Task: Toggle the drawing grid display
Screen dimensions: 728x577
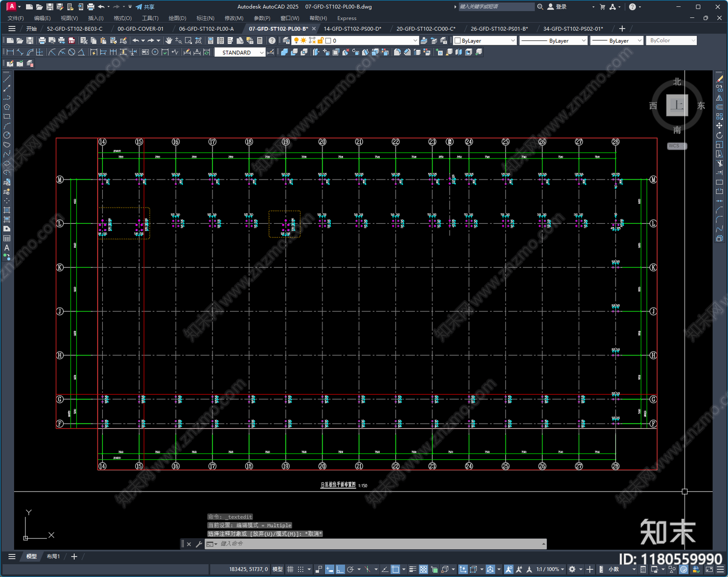Action: 290,569
